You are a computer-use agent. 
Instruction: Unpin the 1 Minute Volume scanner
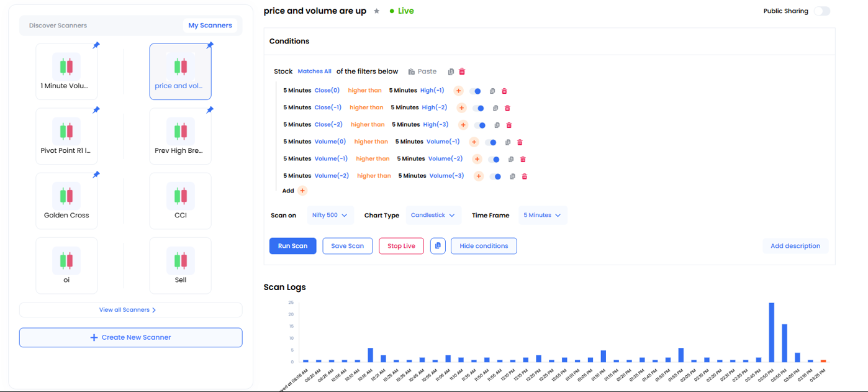coord(96,45)
